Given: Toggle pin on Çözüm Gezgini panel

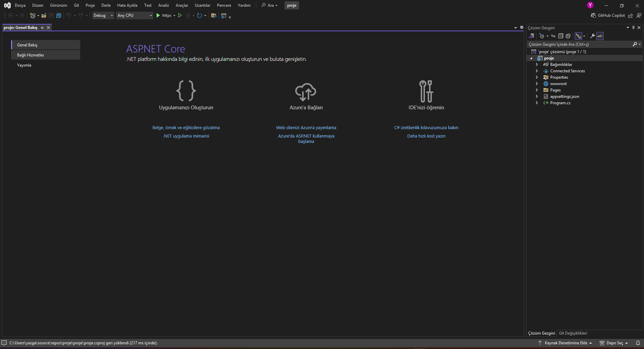Looking at the screenshot, I should click(633, 28).
